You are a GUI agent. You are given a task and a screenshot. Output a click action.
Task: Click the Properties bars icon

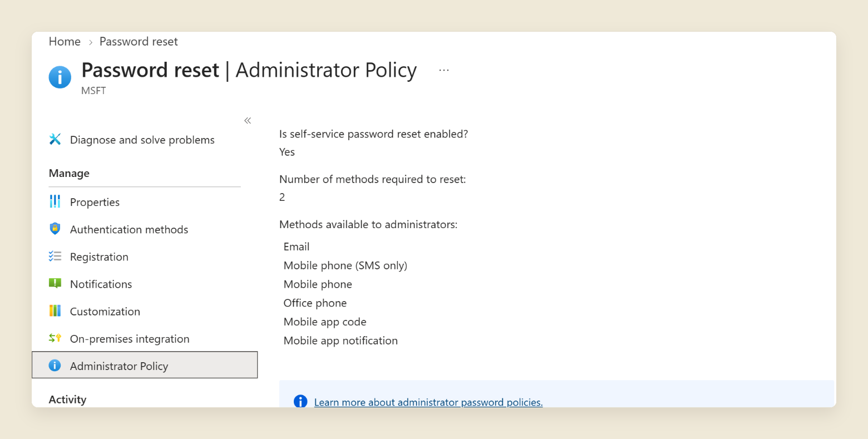(55, 201)
